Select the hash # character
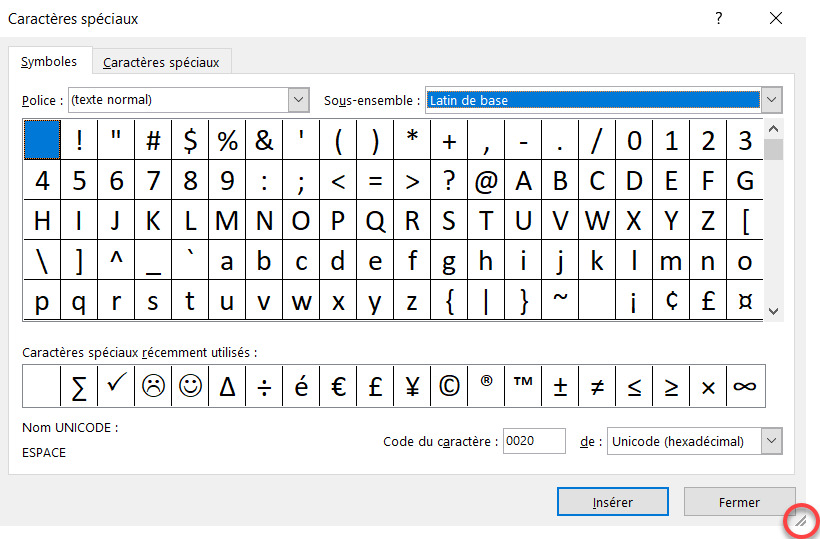Image resolution: width=820 pixels, height=539 pixels. click(153, 140)
